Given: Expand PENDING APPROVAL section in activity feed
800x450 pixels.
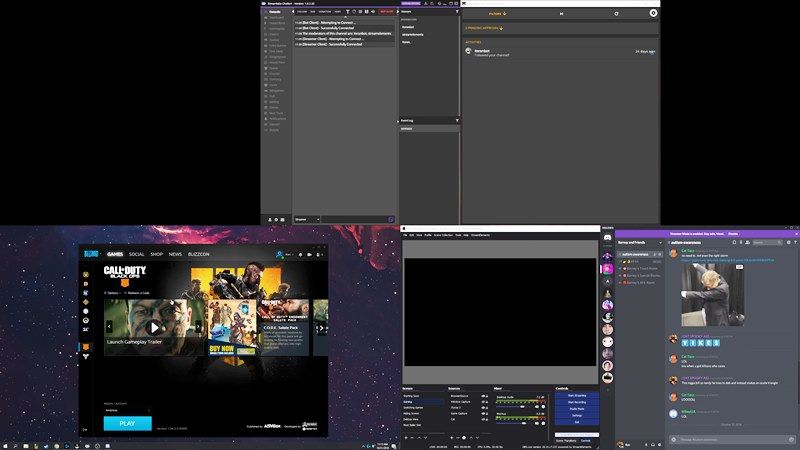Looking at the screenshot, I should (484, 28).
